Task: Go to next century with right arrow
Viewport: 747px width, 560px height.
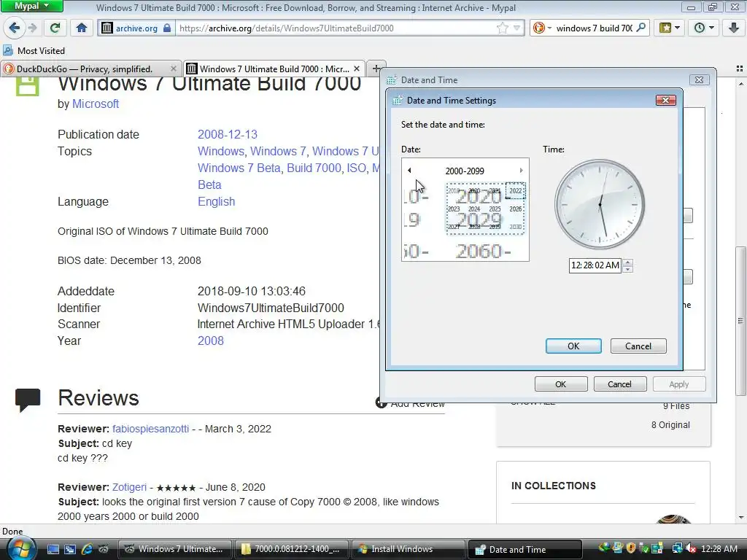Action: click(521, 171)
